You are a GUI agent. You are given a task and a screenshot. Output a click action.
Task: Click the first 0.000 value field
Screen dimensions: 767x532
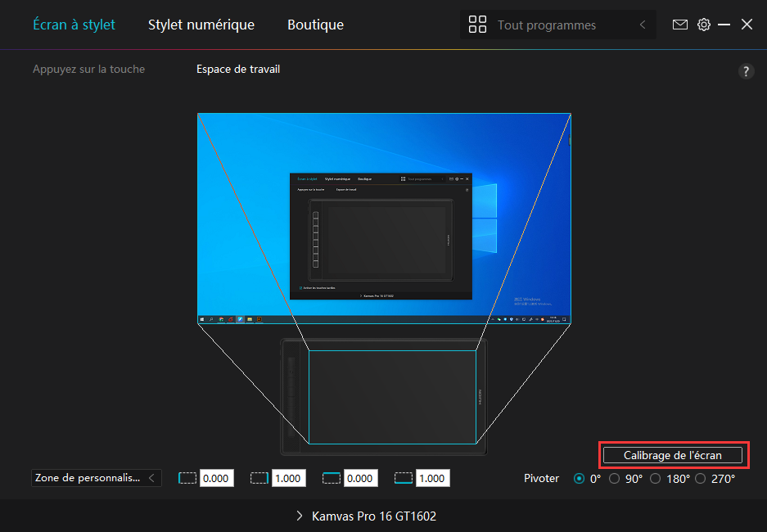tap(216, 479)
